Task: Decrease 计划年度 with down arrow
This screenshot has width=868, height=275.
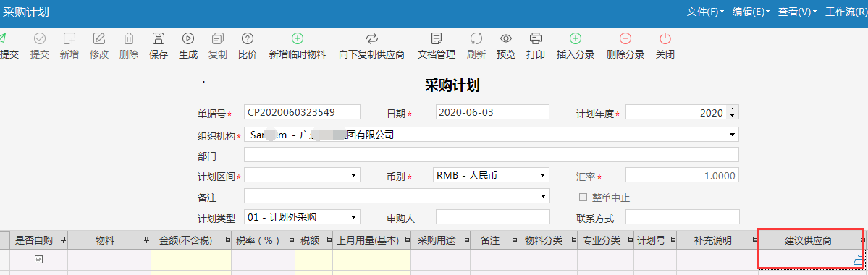Action: (x=733, y=116)
